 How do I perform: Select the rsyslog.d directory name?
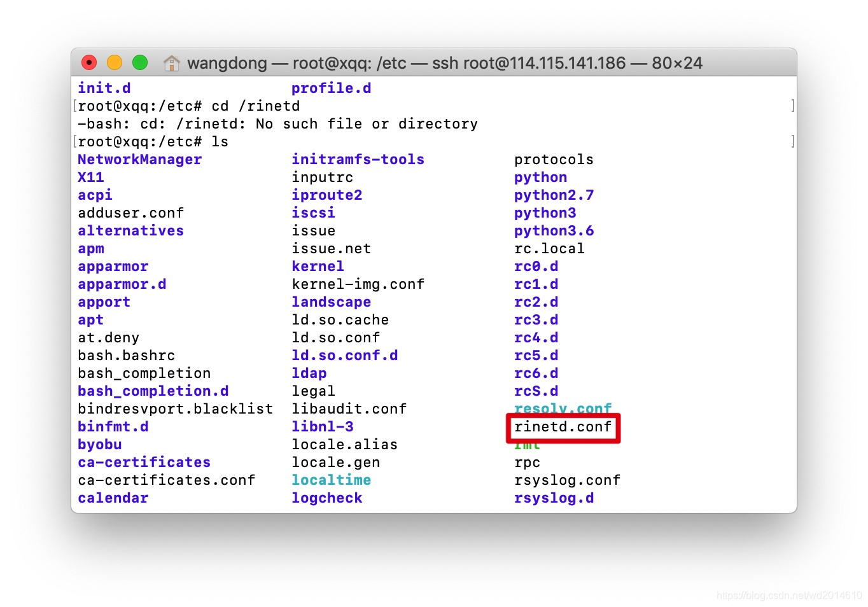coord(554,498)
